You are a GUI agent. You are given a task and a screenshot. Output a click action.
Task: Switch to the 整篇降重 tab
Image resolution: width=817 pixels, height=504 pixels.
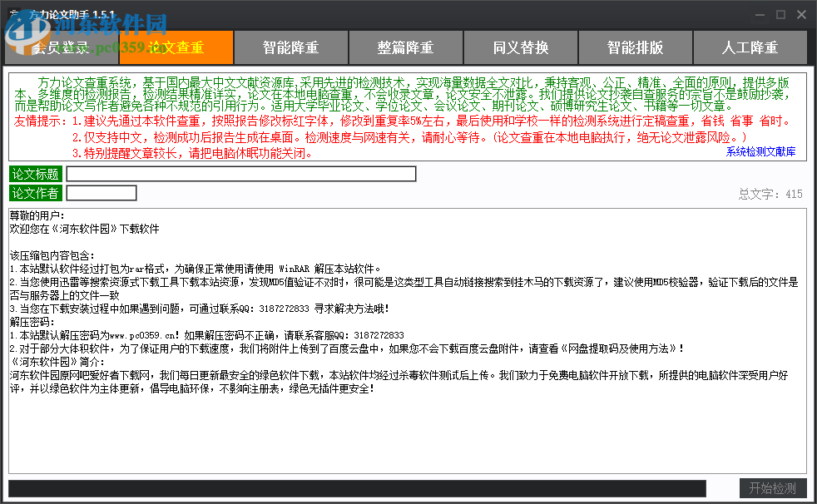click(x=405, y=47)
